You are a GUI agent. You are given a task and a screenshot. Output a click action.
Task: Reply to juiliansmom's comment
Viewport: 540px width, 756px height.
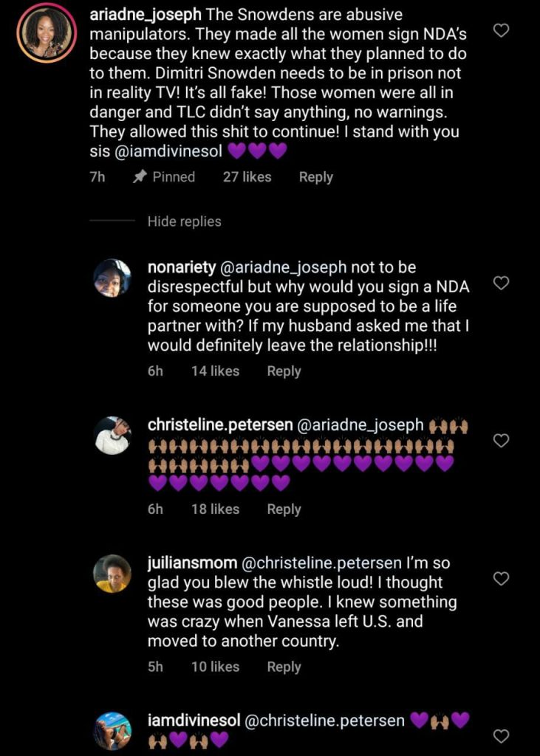point(284,667)
